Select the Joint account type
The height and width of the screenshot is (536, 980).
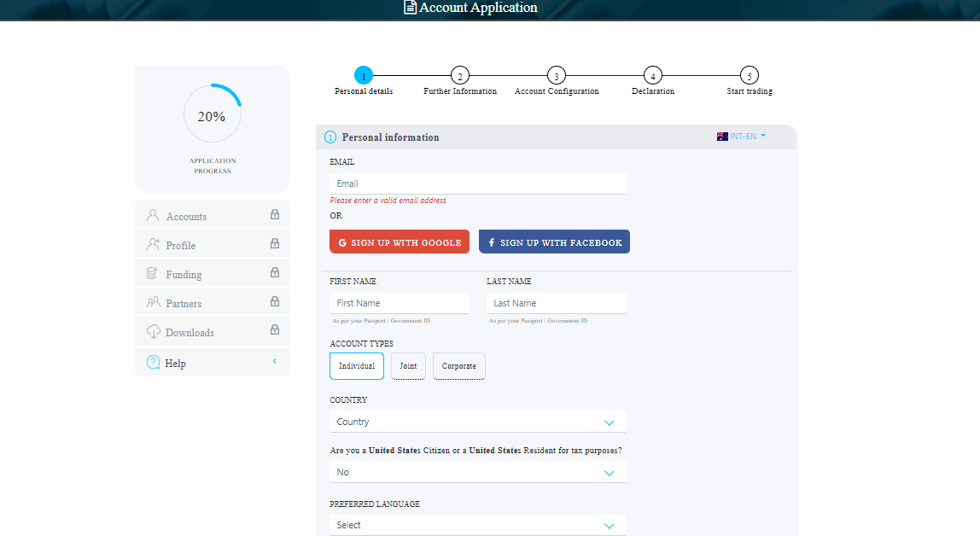tap(408, 366)
